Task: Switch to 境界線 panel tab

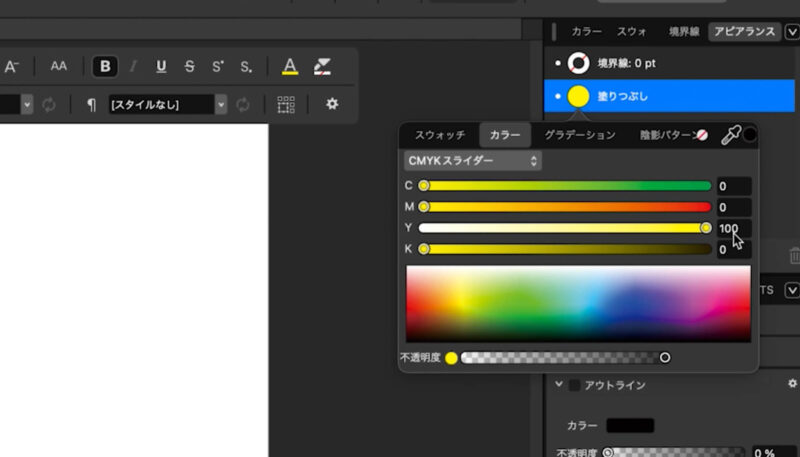Action: point(684,32)
